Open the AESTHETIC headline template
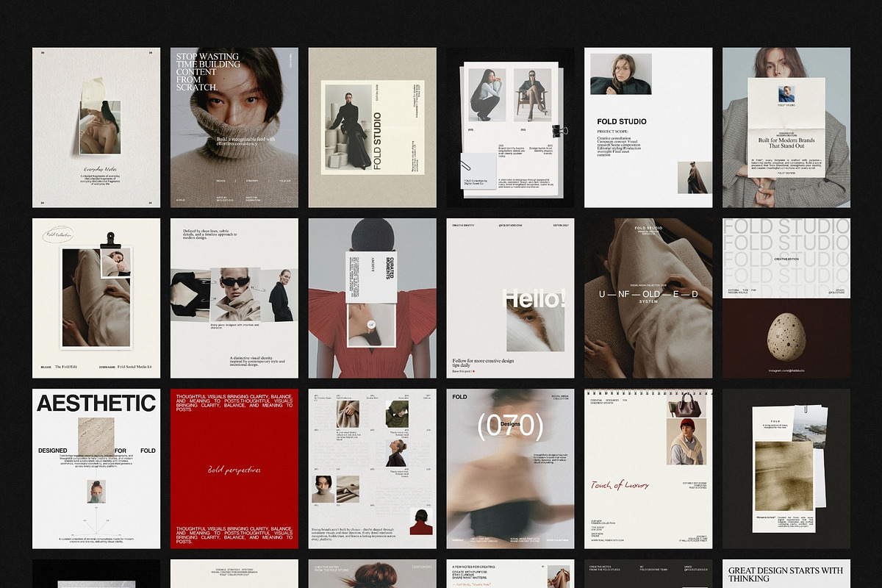This screenshot has width=882, height=588. pos(96,468)
